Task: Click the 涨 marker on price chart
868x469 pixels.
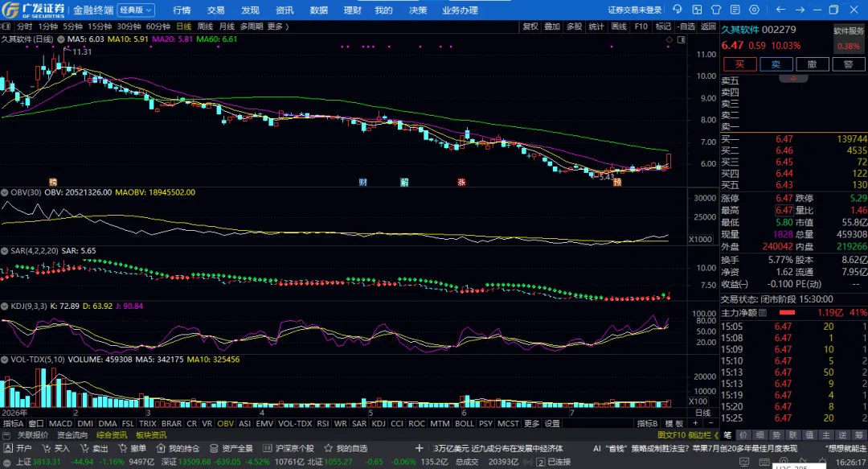Action: click(x=461, y=182)
